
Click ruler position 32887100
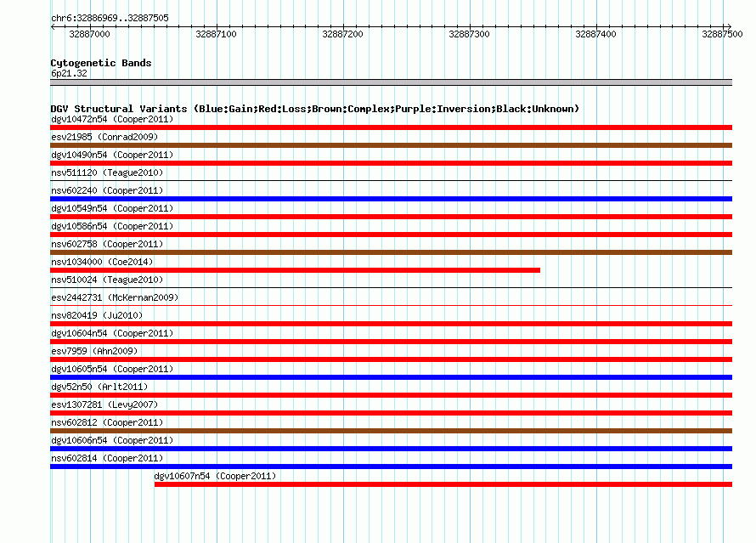click(216, 34)
